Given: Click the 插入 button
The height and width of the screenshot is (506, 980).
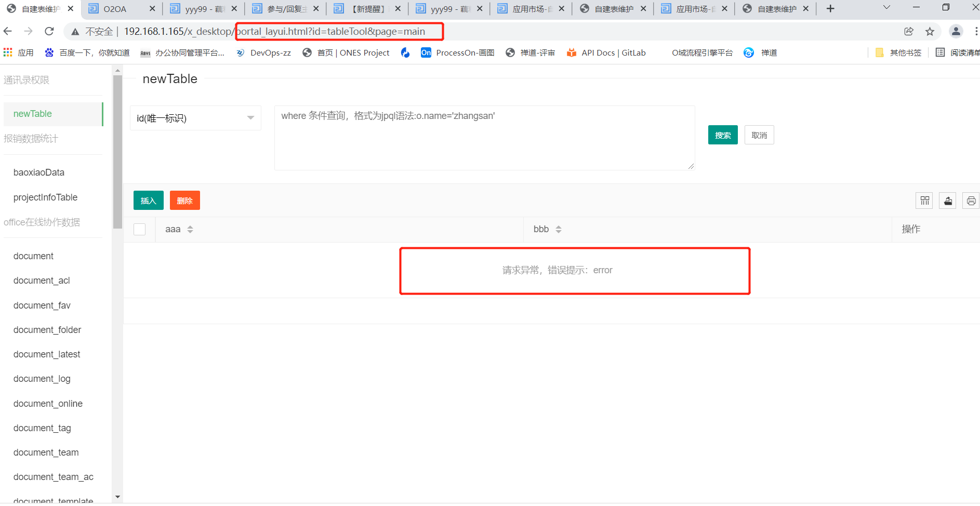Looking at the screenshot, I should 149,201.
